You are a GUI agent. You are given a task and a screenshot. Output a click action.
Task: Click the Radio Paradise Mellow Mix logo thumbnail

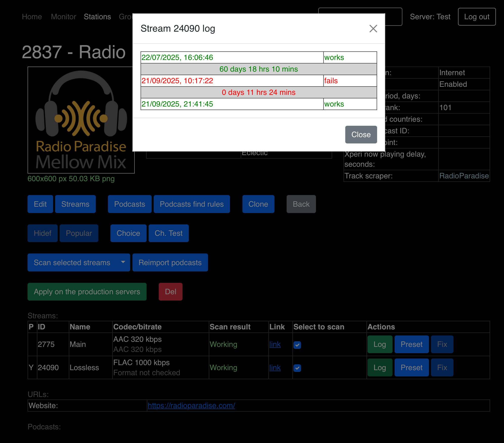(81, 120)
